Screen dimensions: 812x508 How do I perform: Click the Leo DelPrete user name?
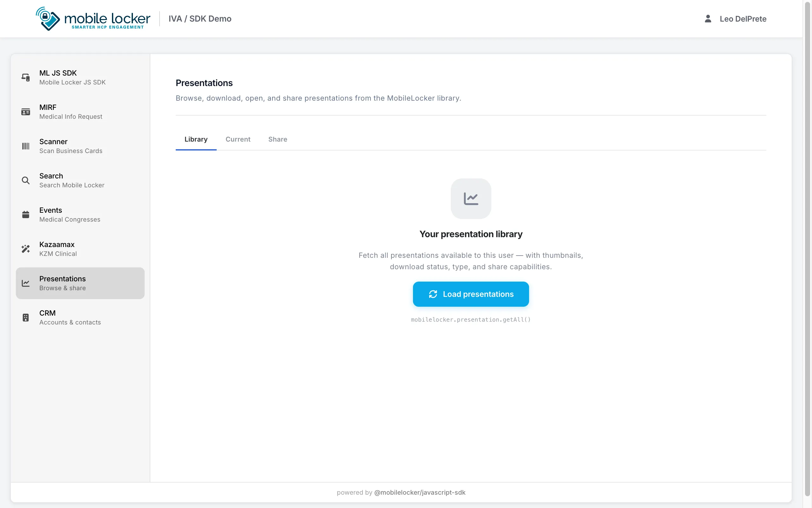pyautogui.click(x=743, y=19)
